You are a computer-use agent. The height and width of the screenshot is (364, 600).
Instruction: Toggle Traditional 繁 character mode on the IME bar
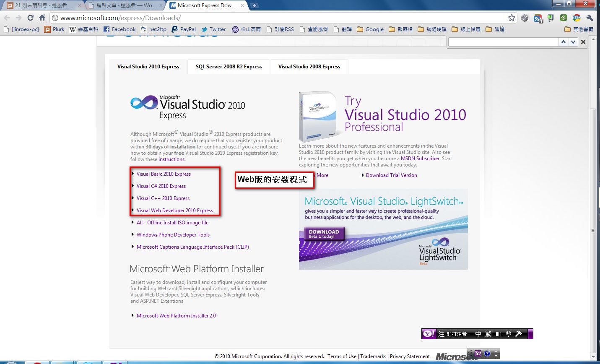click(488, 334)
